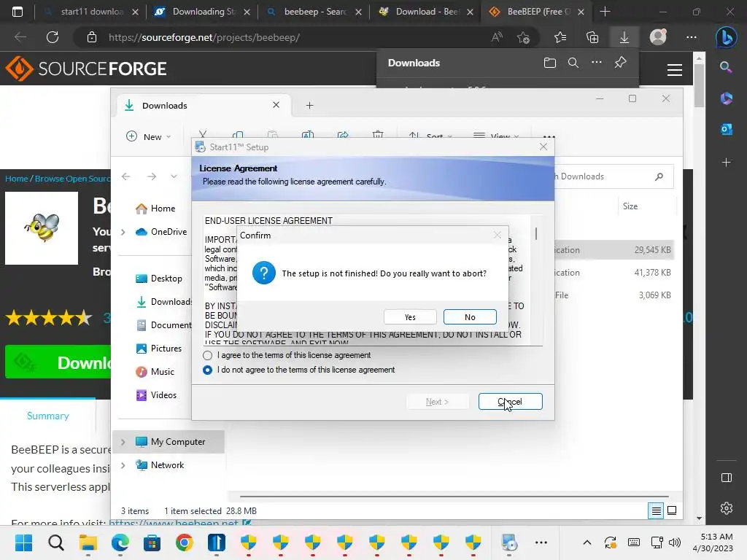The height and width of the screenshot is (560, 747).
Task: Click the SourceForge logo
Action: (x=86, y=69)
